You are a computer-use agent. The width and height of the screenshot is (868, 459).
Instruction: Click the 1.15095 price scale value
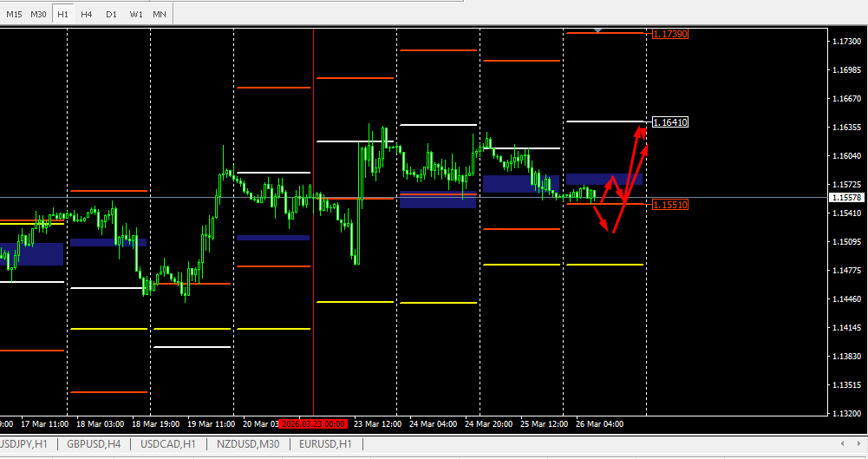pyautogui.click(x=847, y=242)
